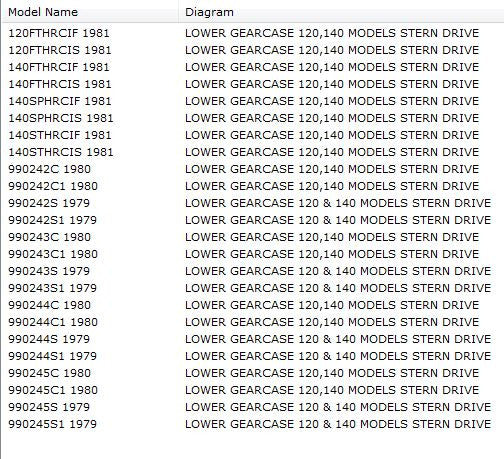Image resolution: width=504 pixels, height=459 pixels.
Task: Select model 140FTHRCIF 1981
Action: pyautogui.click(x=59, y=67)
